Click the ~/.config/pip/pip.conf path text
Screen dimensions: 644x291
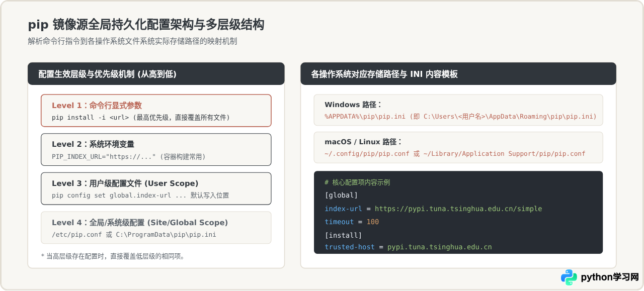[x=455, y=154]
